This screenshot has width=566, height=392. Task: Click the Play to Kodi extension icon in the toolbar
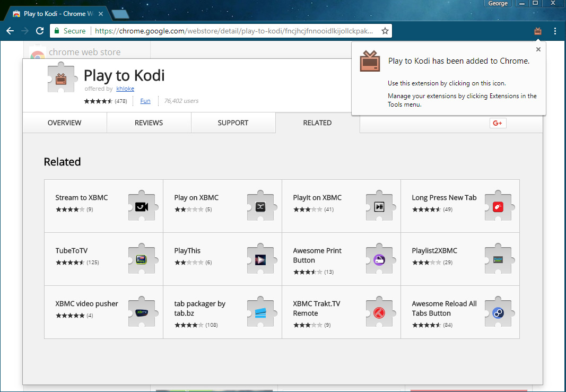[x=537, y=31]
